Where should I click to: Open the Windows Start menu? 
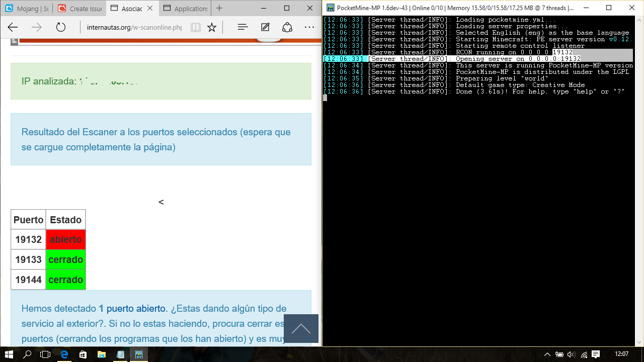[9, 354]
